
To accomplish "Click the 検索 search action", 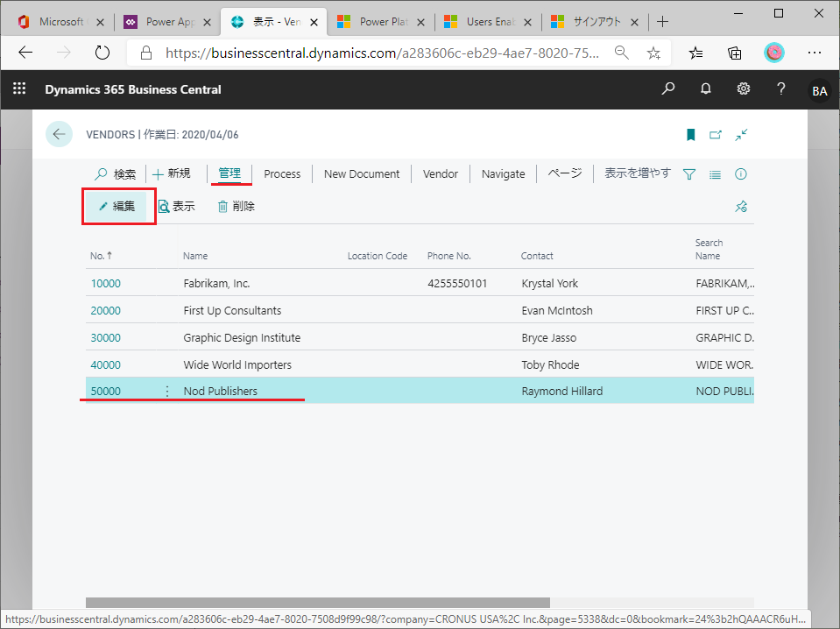I will pos(115,174).
